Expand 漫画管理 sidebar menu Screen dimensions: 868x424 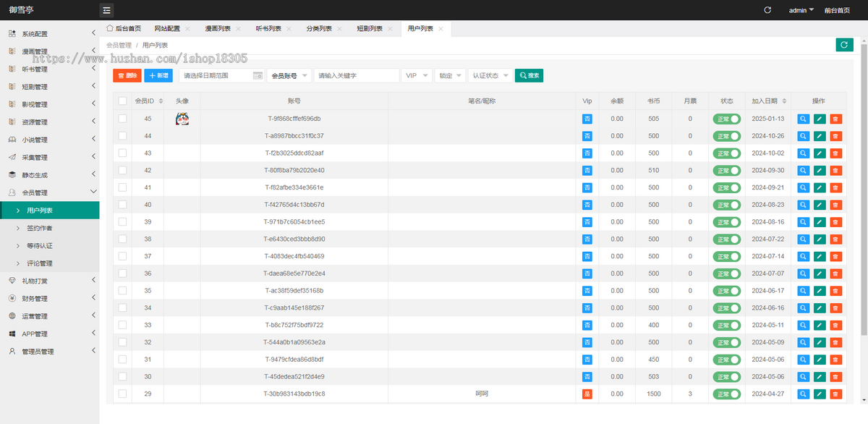49,51
